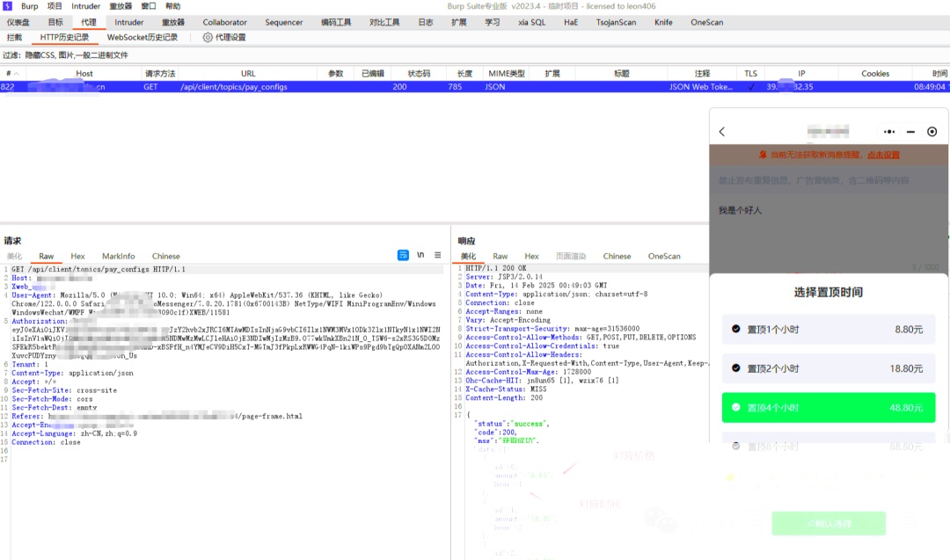Open mini program more options dots
The height and width of the screenshot is (560, 950).
click(888, 131)
